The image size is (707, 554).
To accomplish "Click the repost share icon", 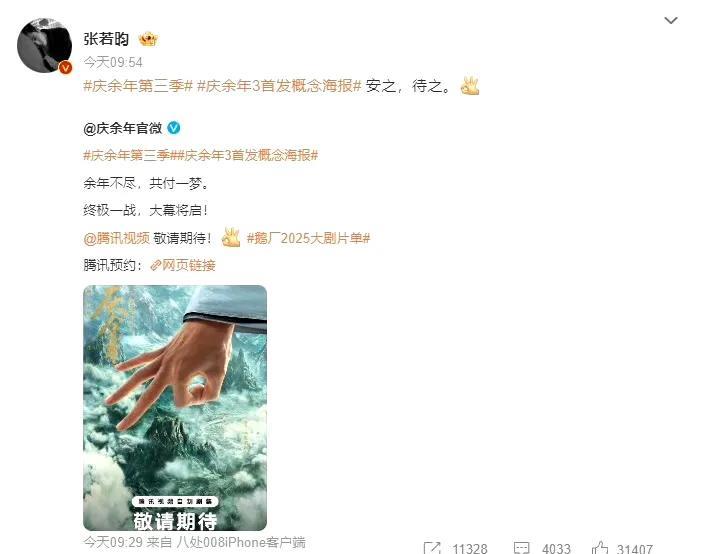I will [432, 548].
